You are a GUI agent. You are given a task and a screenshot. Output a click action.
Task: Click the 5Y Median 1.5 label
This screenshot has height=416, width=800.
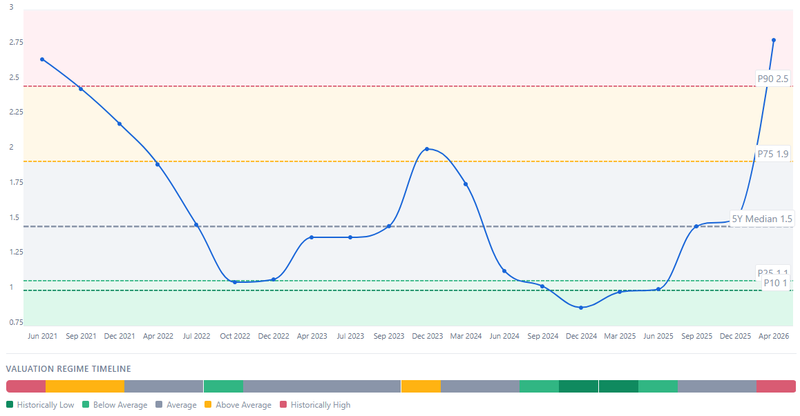coord(761,218)
